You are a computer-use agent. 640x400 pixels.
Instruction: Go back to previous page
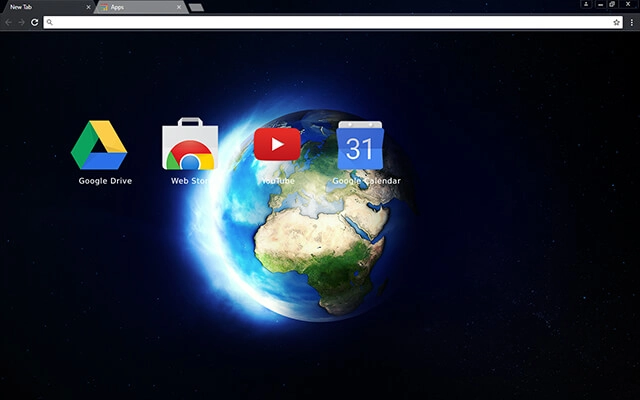[9, 22]
